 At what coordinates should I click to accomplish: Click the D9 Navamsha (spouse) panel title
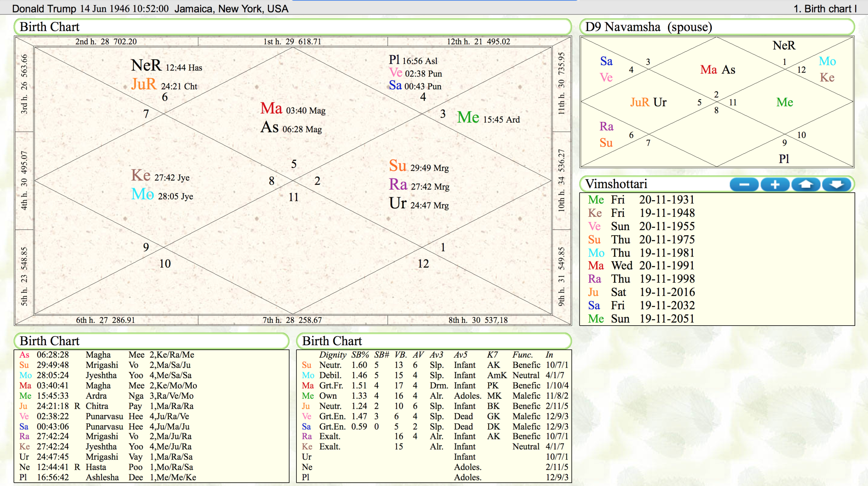(648, 27)
